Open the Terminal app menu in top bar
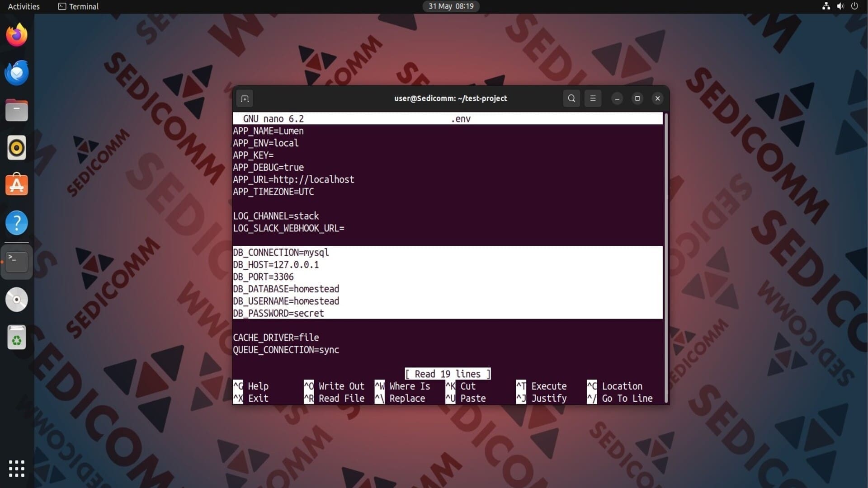Viewport: 868px width, 488px height. 78,6
